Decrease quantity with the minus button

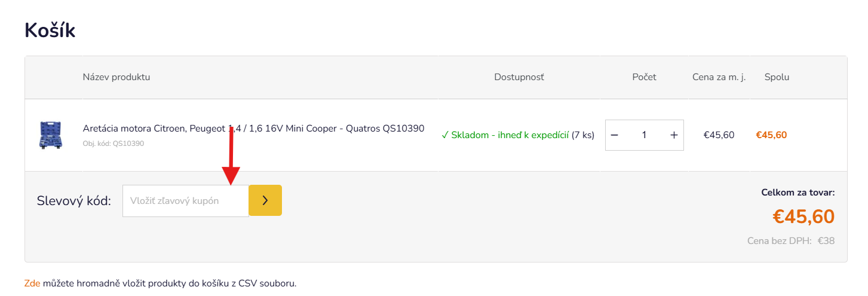[614, 135]
